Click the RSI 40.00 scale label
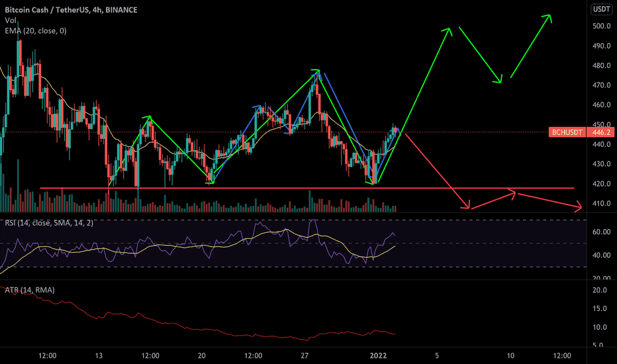This screenshot has height=364, width=617. click(x=601, y=255)
